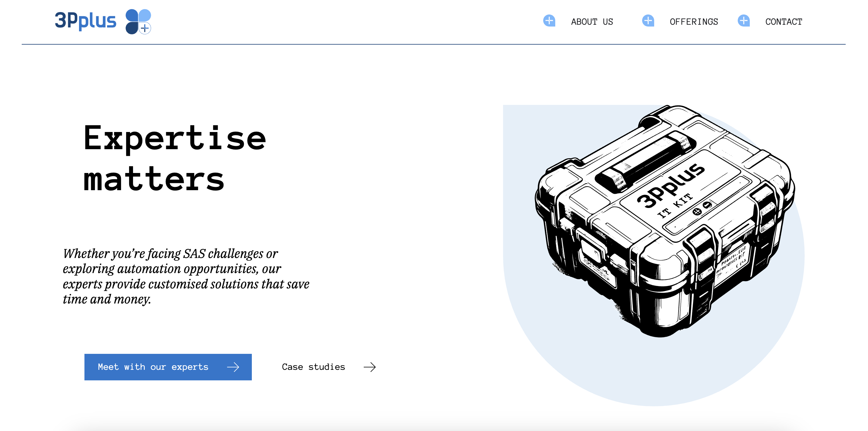
Task: Click the arrow next to Case studies
Action: tap(370, 367)
